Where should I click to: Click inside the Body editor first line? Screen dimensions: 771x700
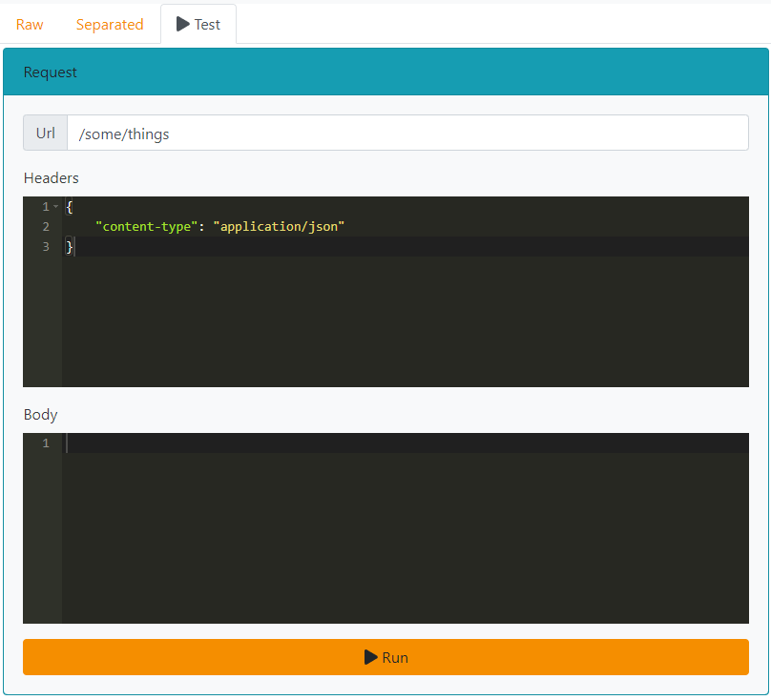pyautogui.click(x=406, y=443)
